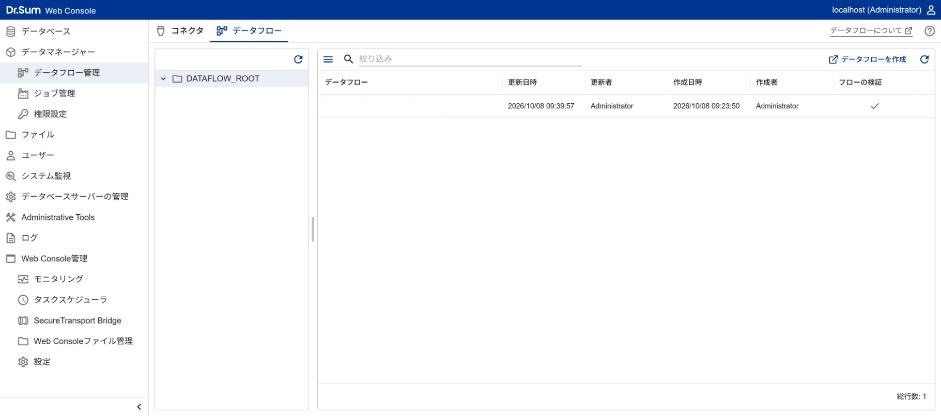Click the search magnifier icon

click(348, 59)
